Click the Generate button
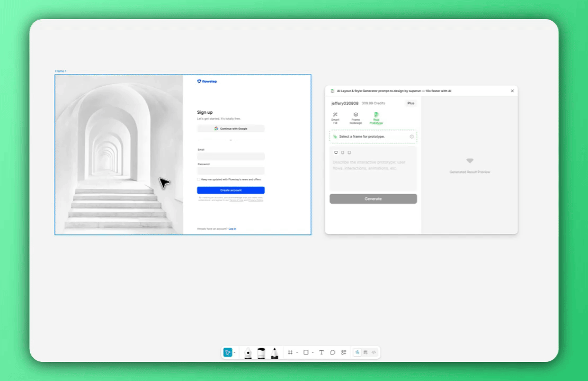Image resolution: width=588 pixels, height=381 pixels. [x=373, y=198]
